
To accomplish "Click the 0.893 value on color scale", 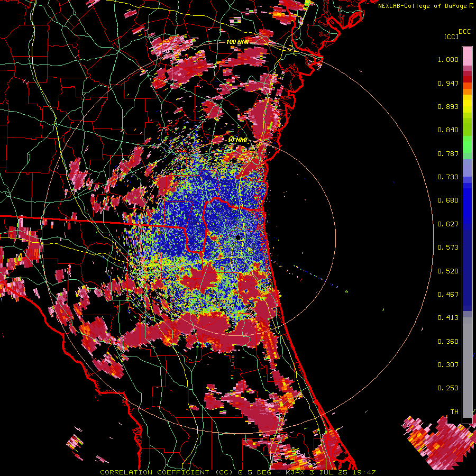I will coord(448,106).
